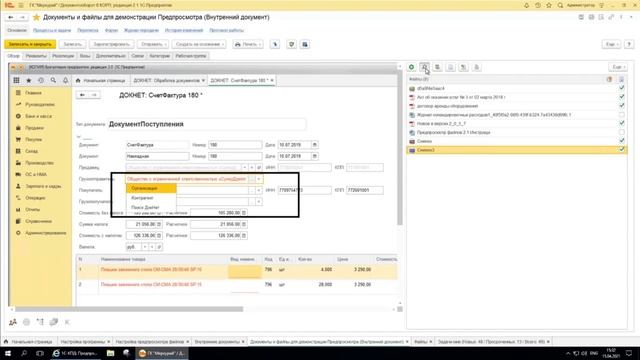Close the Файлы bottom tab

(x=431, y=342)
